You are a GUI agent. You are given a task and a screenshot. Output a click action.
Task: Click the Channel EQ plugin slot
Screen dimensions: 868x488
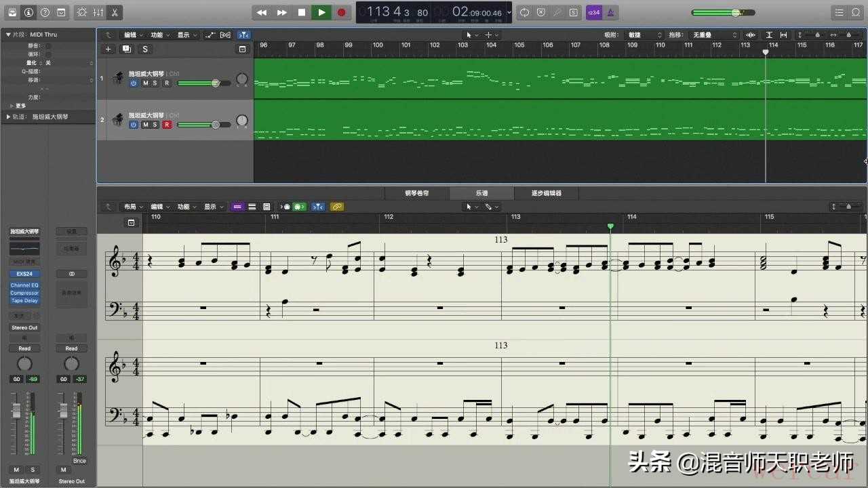[24, 285]
